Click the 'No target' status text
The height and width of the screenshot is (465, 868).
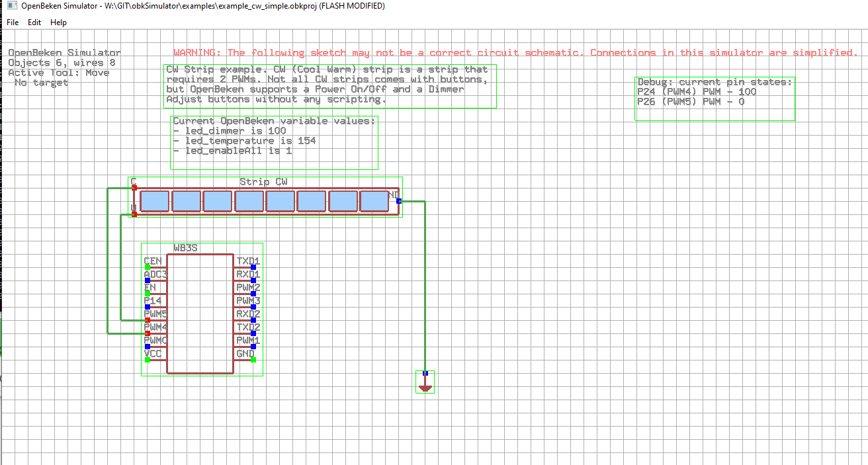click(41, 83)
